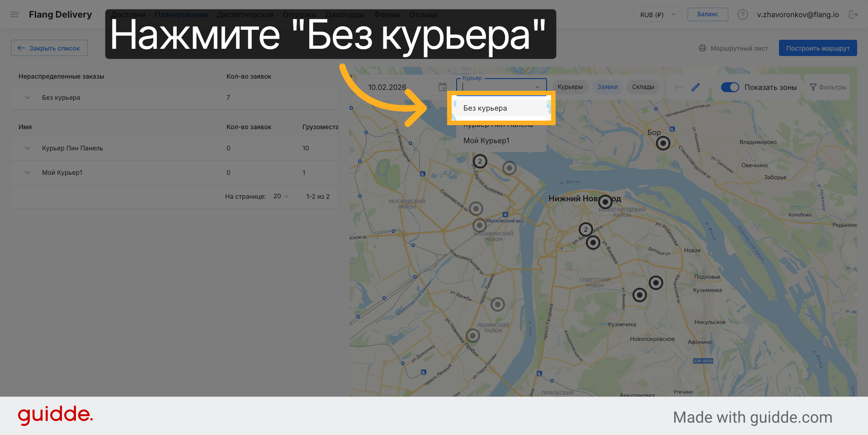Click the printer icon next to Маршрутный лист
868x435 pixels.
point(702,48)
